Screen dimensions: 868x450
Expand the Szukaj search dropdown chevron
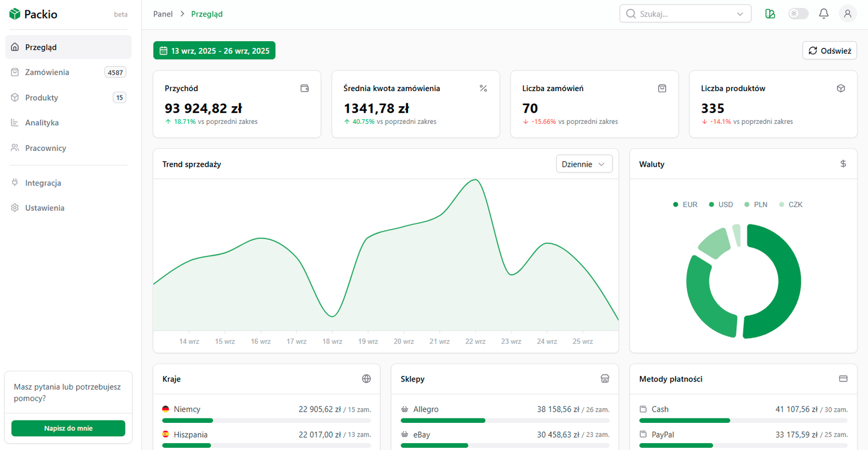(x=740, y=14)
